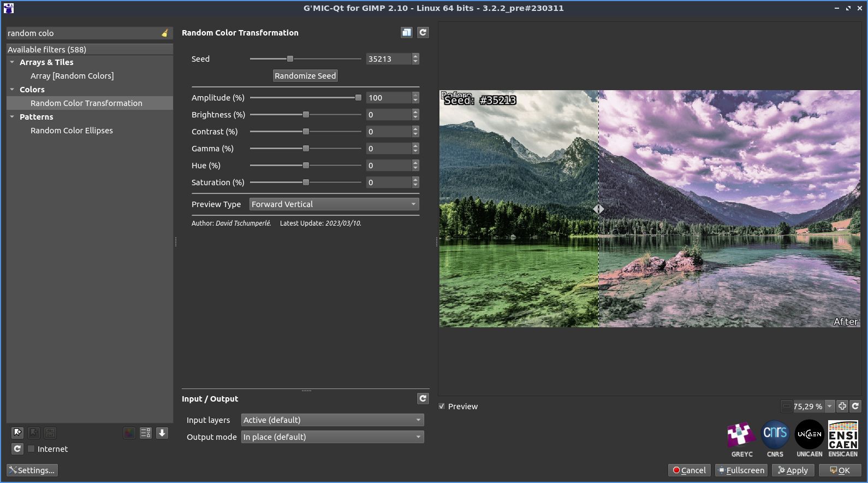Click the update filters refresh icon
This screenshot has height=483, width=868.
click(x=17, y=449)
